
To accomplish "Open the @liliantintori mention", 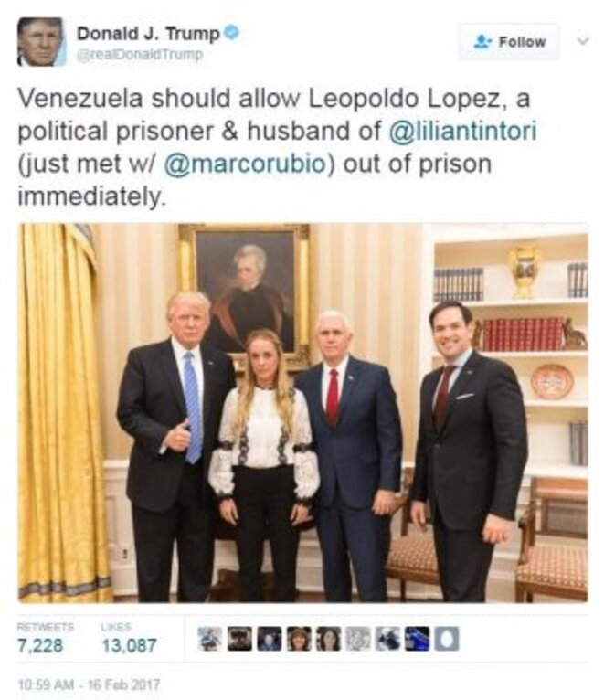I will (463, 131).
